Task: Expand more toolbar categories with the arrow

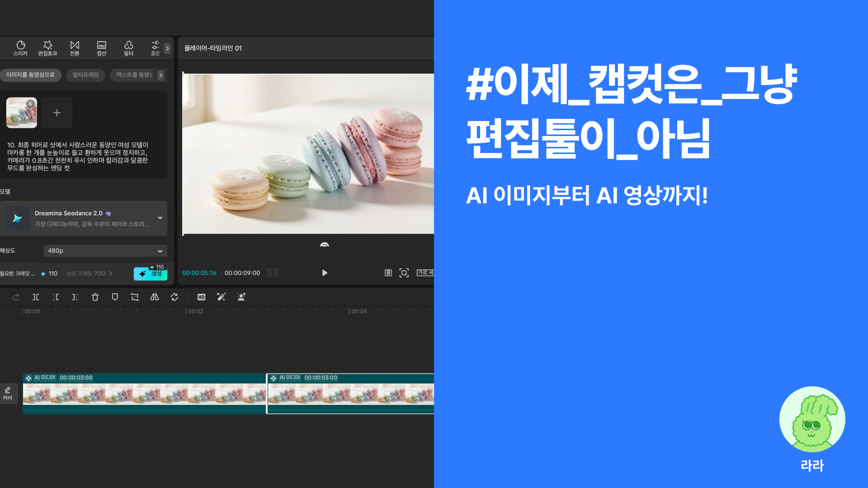Action: point(167,48)
